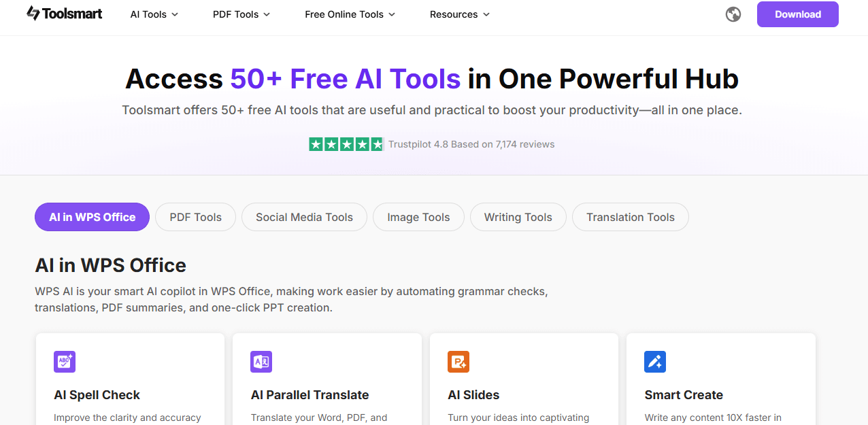Viewport: 868px width, 425px height.
Task: Switch to the Image Tools tab
Action: coord(418,217)
